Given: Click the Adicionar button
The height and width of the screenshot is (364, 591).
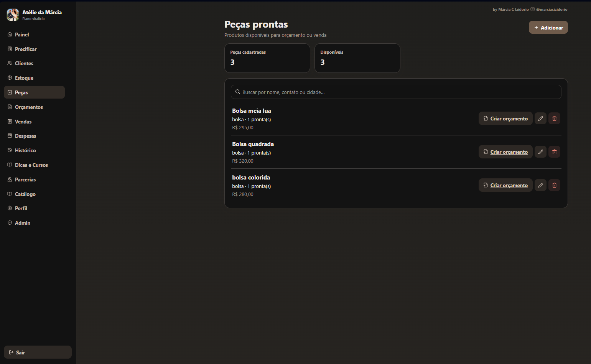Looking at the screenshot, I should (548, 27).
